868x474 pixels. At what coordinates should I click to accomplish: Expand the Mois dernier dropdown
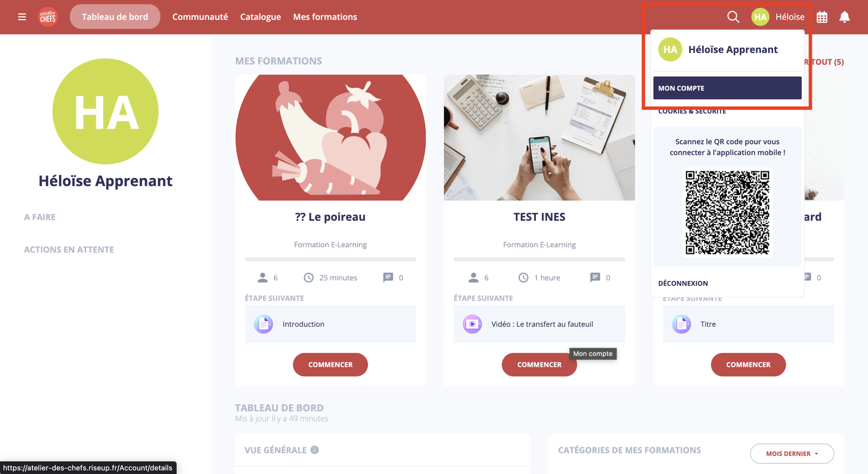792,453
